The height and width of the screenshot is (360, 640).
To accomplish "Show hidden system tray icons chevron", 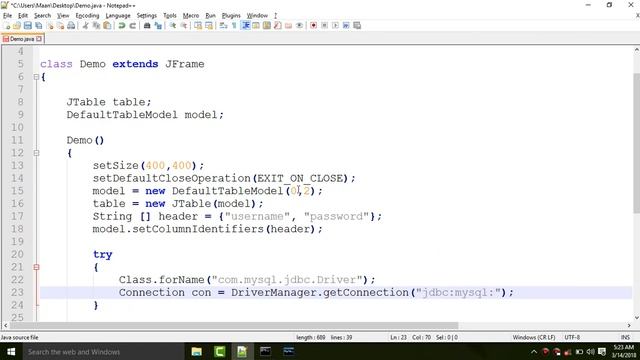I will click(534, 351).
